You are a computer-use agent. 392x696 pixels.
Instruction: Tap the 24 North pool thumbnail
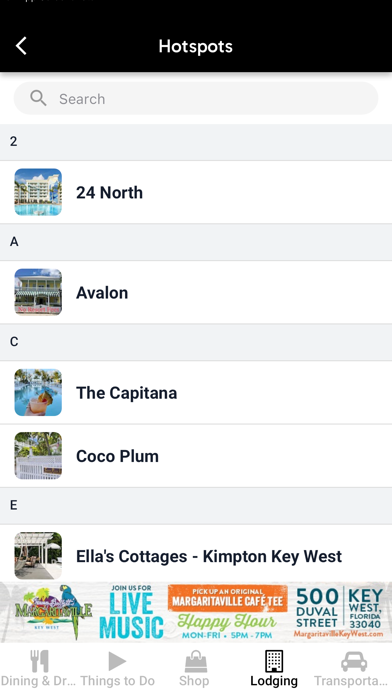[x=38, y=192]
